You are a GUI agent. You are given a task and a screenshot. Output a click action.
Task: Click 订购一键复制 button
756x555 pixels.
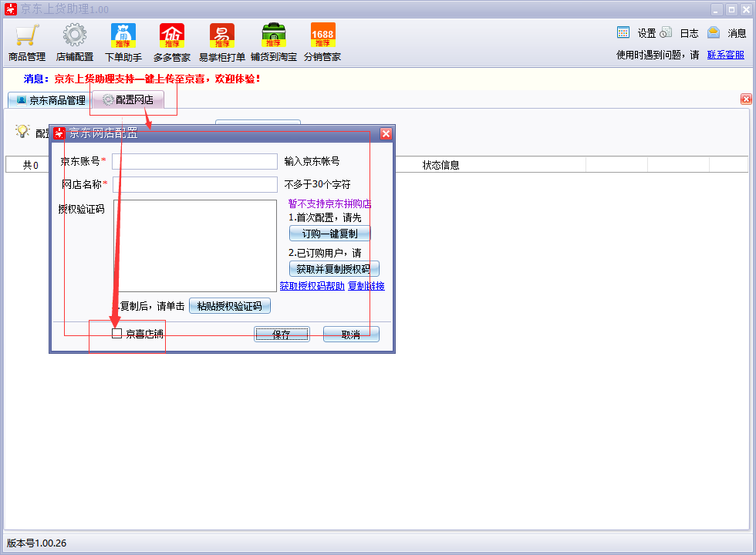click(x=330, y=234)
